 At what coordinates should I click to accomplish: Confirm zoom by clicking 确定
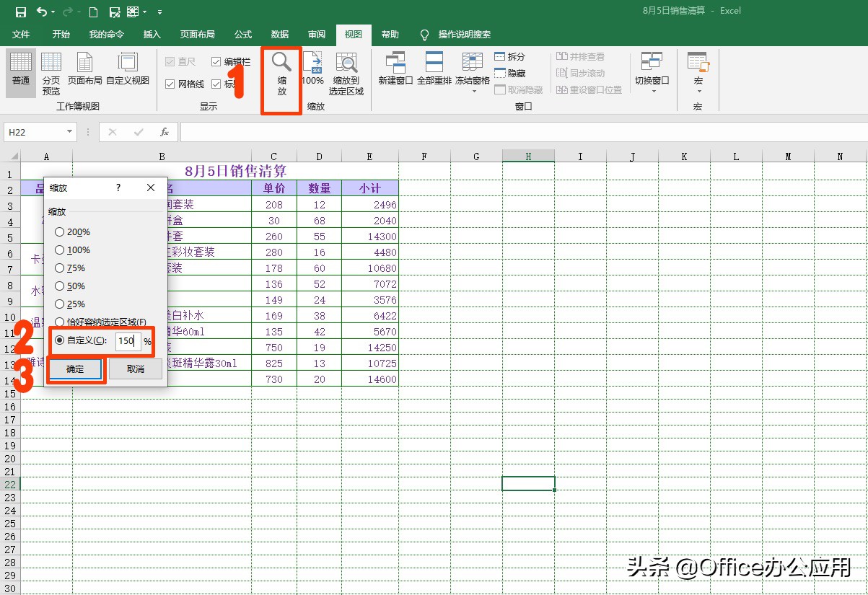coord(75,369)
